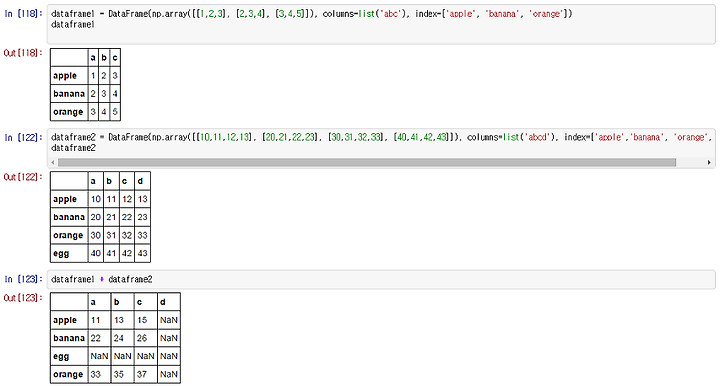Click column header 'c' in Out[118] table

point(115,58)
